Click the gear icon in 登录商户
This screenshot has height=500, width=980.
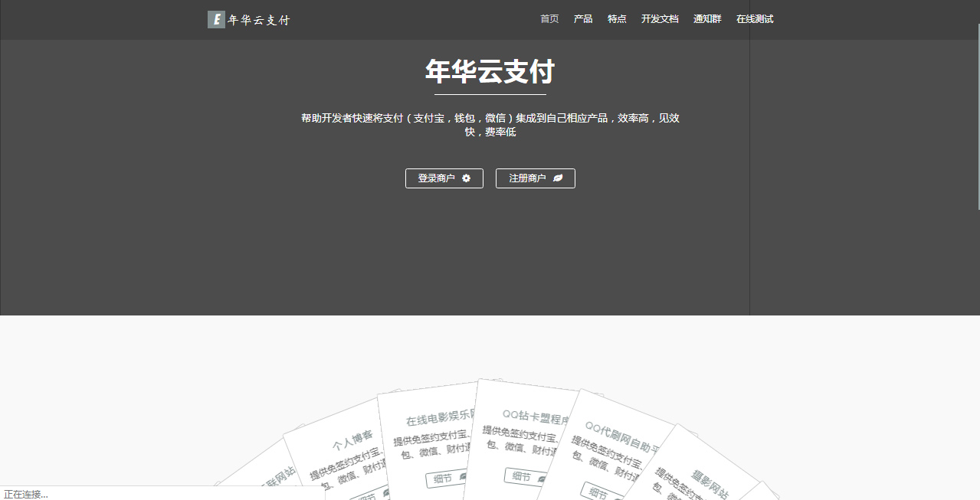[466, 178]
